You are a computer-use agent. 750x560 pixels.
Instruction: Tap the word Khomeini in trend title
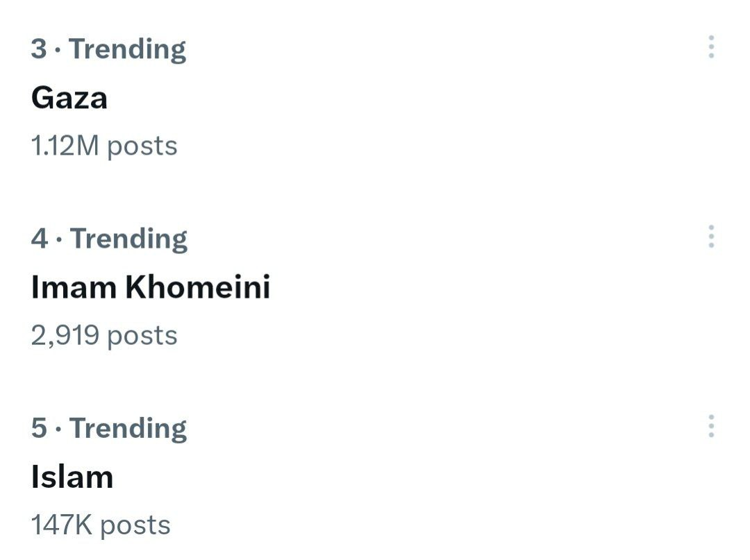tap(198, 287)
